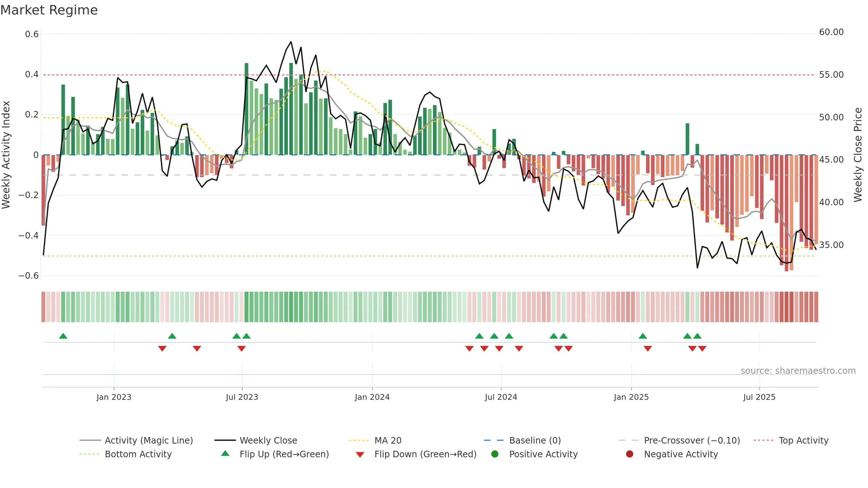
Task: Click the green triangle icon in legend
Action: click(225, 453)
